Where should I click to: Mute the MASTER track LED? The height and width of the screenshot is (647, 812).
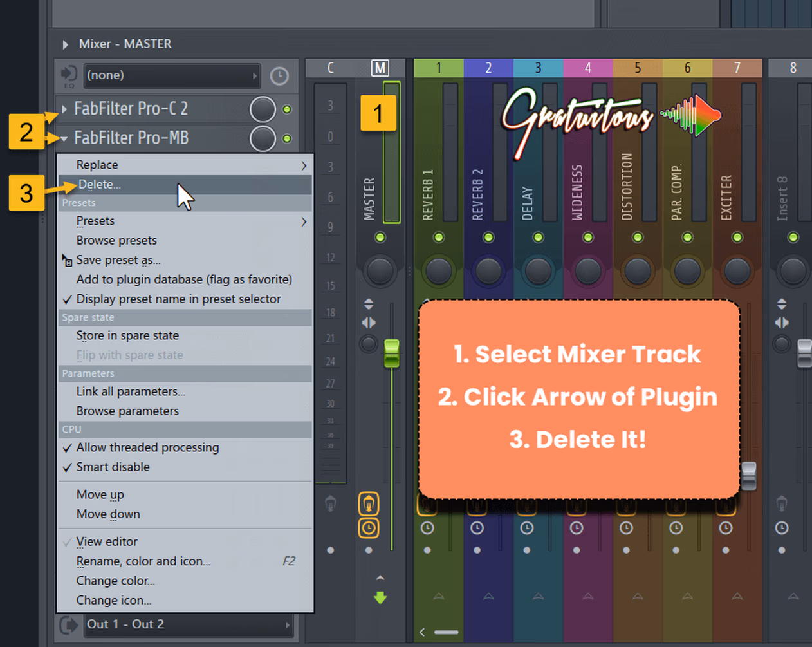point(380,238)
